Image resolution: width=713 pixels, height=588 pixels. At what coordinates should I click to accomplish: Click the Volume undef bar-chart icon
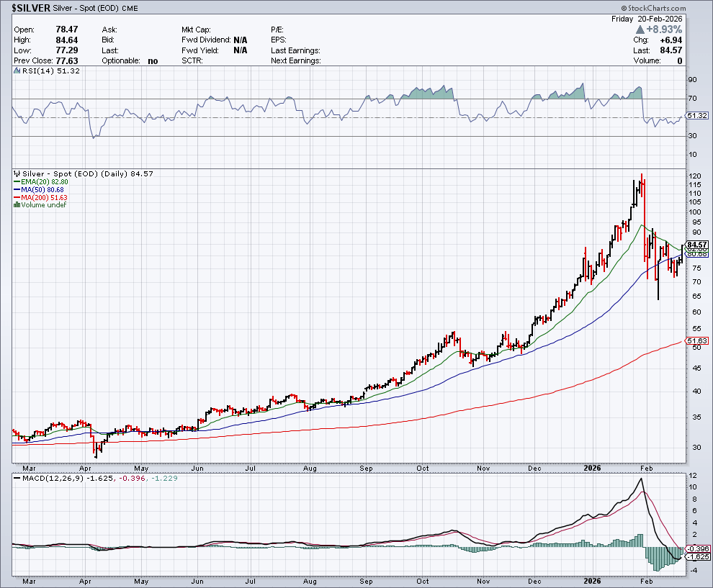pyautogui.click(x=17, y=205)
